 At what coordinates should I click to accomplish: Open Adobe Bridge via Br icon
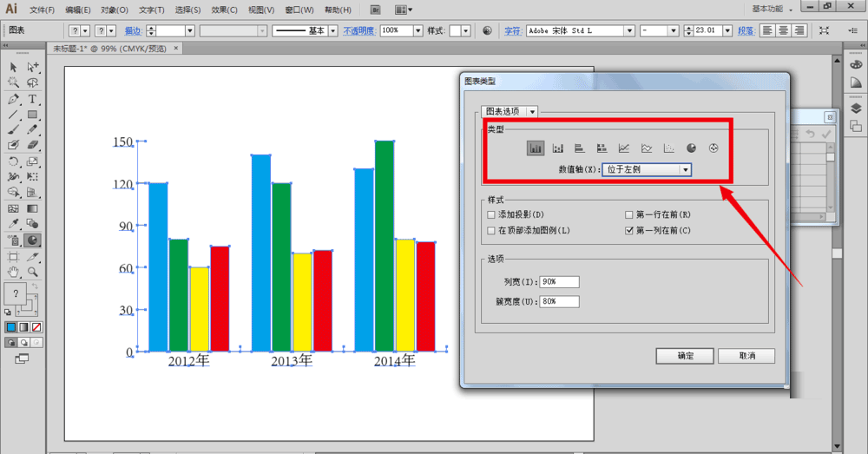[375, 10]
